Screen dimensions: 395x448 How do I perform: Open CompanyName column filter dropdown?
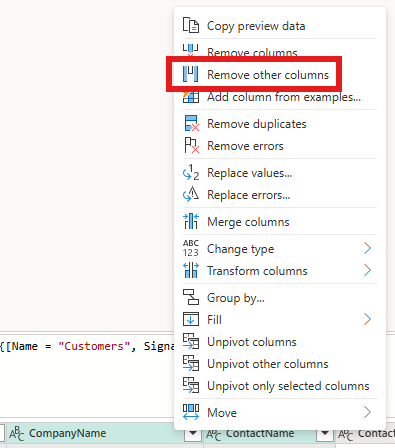[x=193, y=434]
